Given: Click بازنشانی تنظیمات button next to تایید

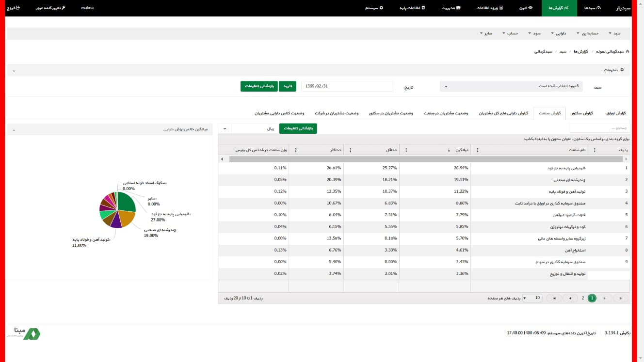Looking at the screenshot, I should pos(259,86).
